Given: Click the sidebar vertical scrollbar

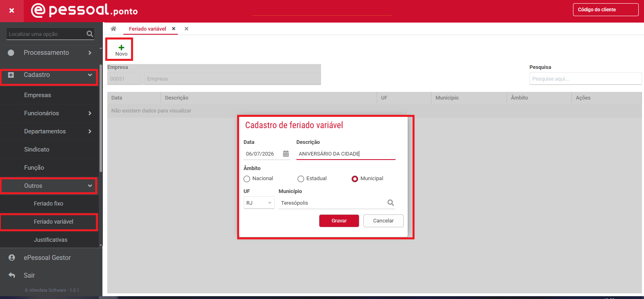Looking at the screenshot, I should click(101, 118).
